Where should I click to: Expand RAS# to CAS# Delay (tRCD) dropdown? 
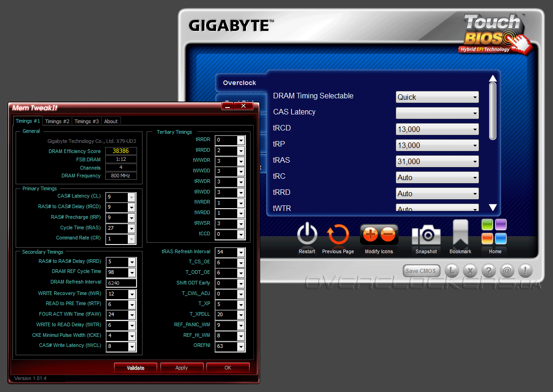[x=132, y=207]
